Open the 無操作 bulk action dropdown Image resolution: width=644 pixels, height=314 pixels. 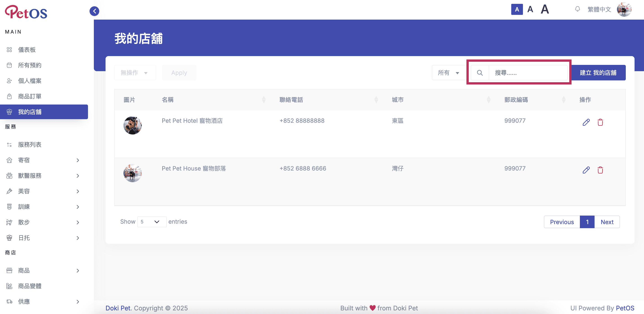135,73
